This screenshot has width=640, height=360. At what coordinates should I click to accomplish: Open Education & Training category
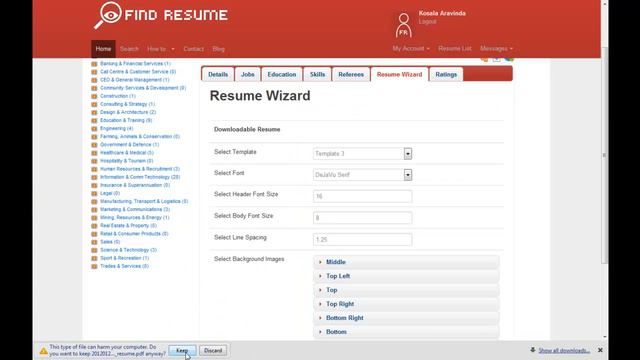tap(126, 120)
